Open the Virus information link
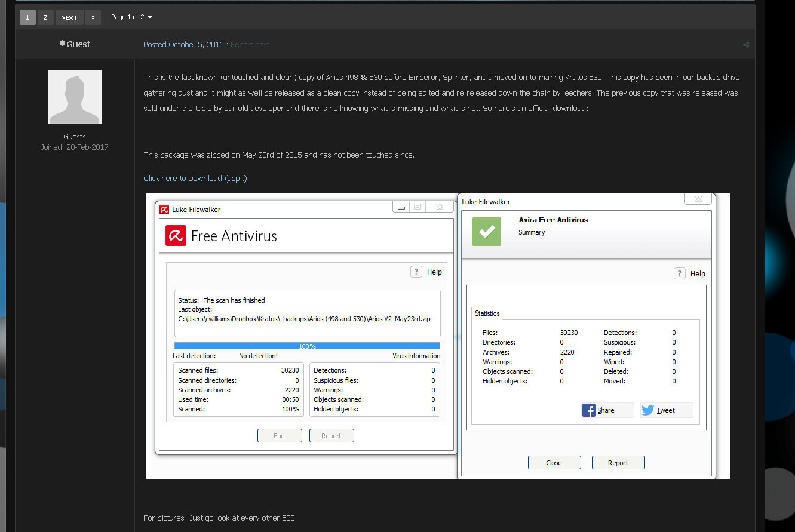795x532 pixels. click(x=416, y=356)
